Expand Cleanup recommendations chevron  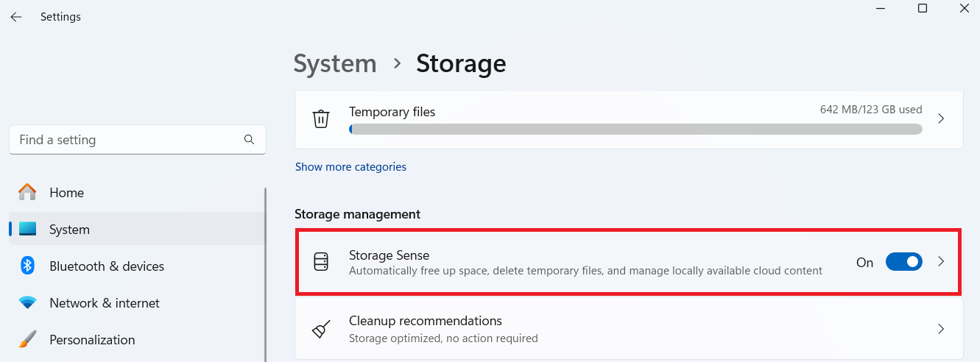click(940, 329)
